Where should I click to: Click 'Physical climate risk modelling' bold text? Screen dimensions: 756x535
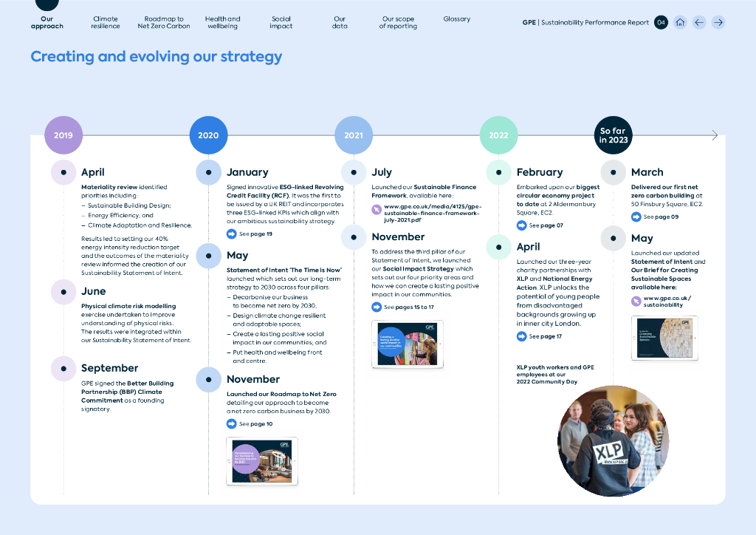click(128, 307)
